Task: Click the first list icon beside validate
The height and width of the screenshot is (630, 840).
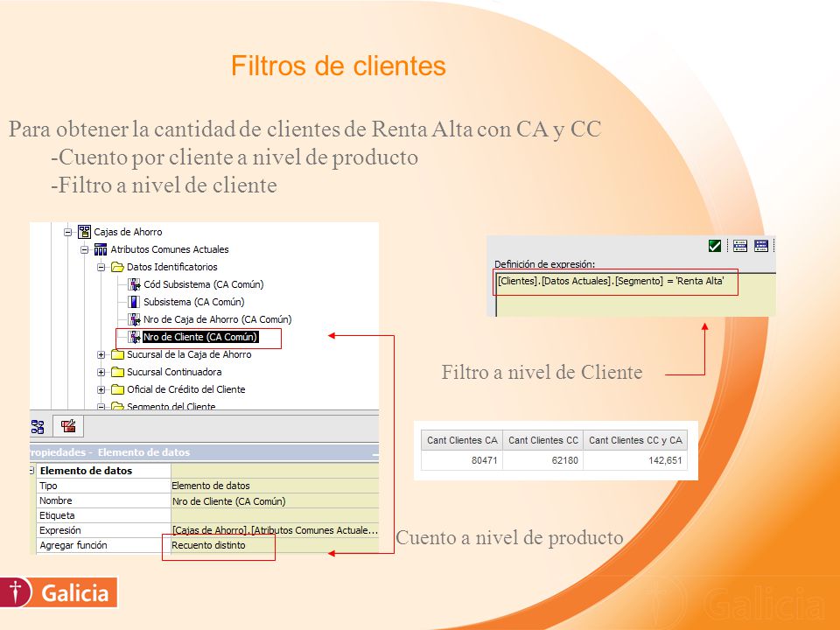Action: [x=740, y=246]
